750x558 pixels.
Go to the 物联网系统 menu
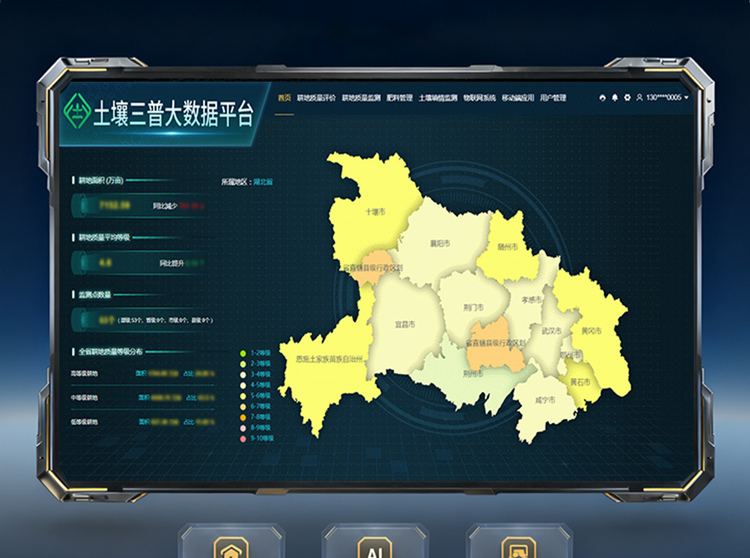[479, 98]
